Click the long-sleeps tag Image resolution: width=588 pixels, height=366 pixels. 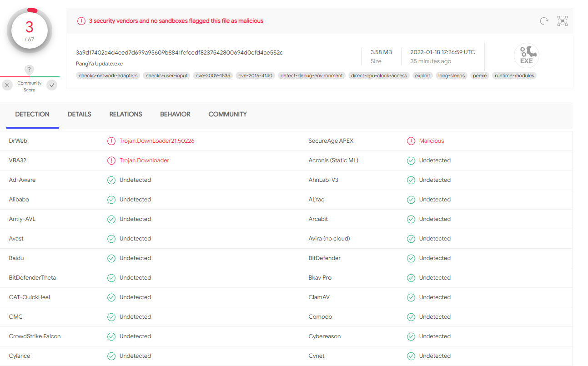[x=452, y=75]
